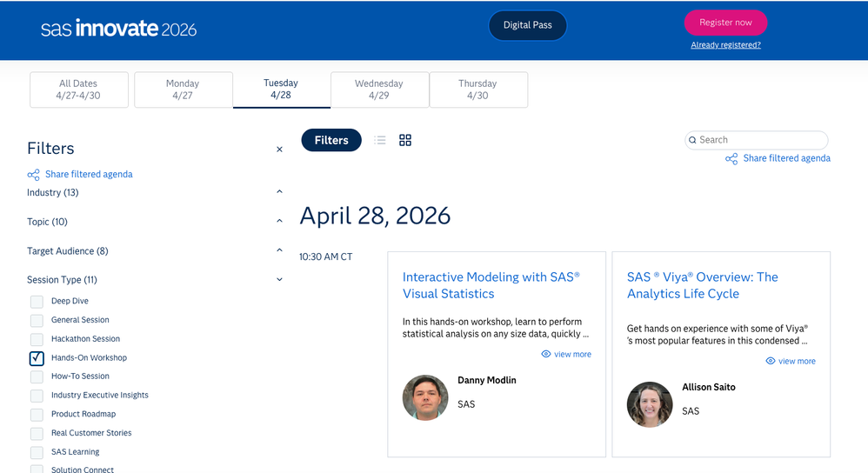Viewport: 868px width, 473px height.
Task: Click eye icon on Viya Overview card
Action: pos(770,361)
